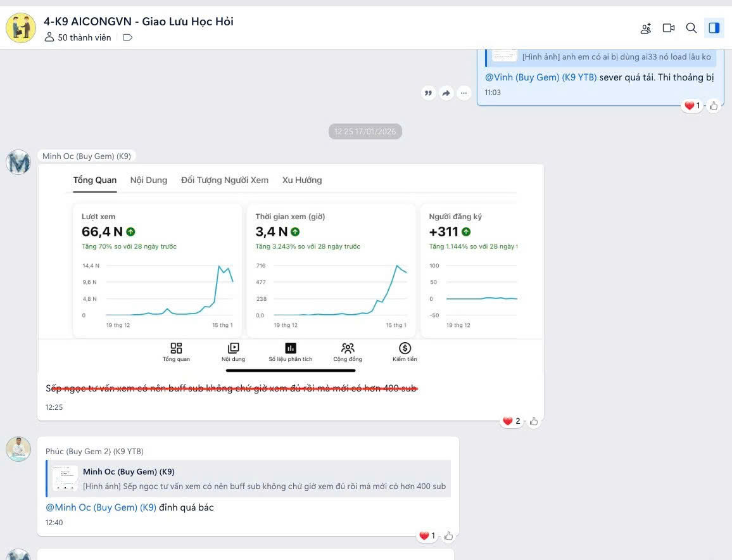
Task: Open thumbnail in Phúc's quoted reply
Action: (x=65, y=478)
